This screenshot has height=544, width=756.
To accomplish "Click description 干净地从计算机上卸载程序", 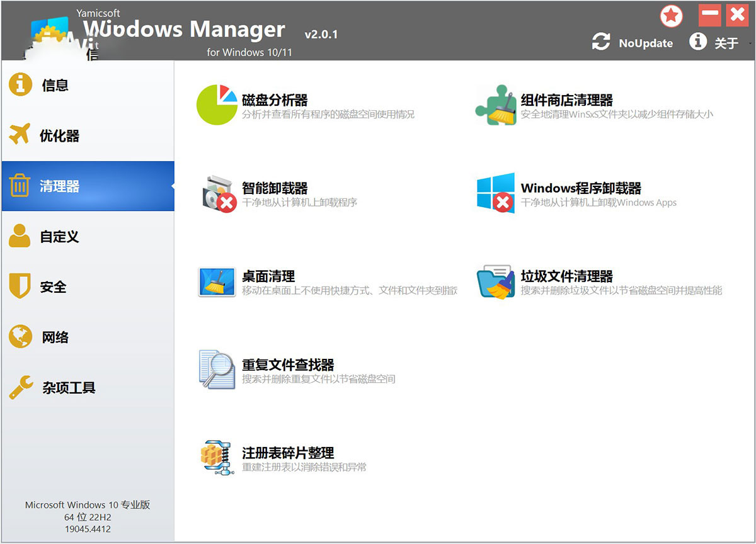I will (x=300, y=203).
